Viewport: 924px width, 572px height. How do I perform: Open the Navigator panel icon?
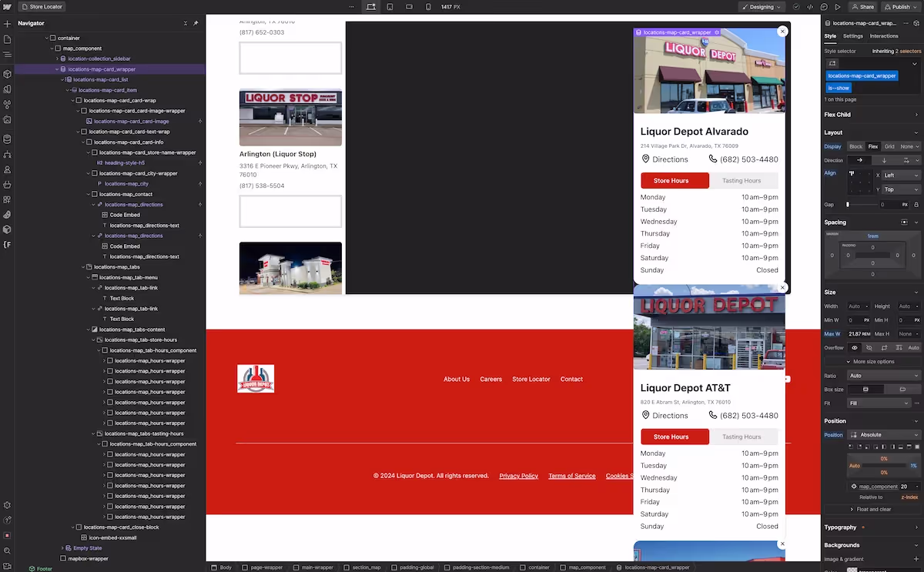[7, 55]
